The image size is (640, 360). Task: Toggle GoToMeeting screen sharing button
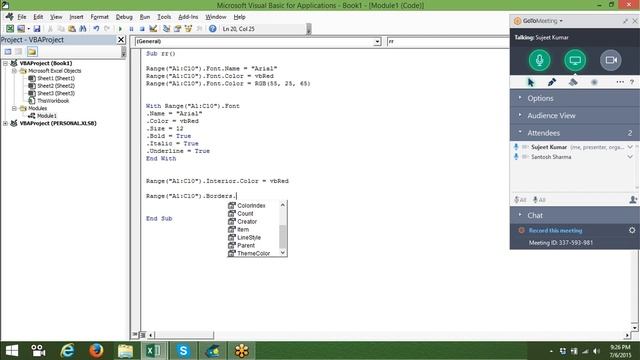[x=575, y=60]
